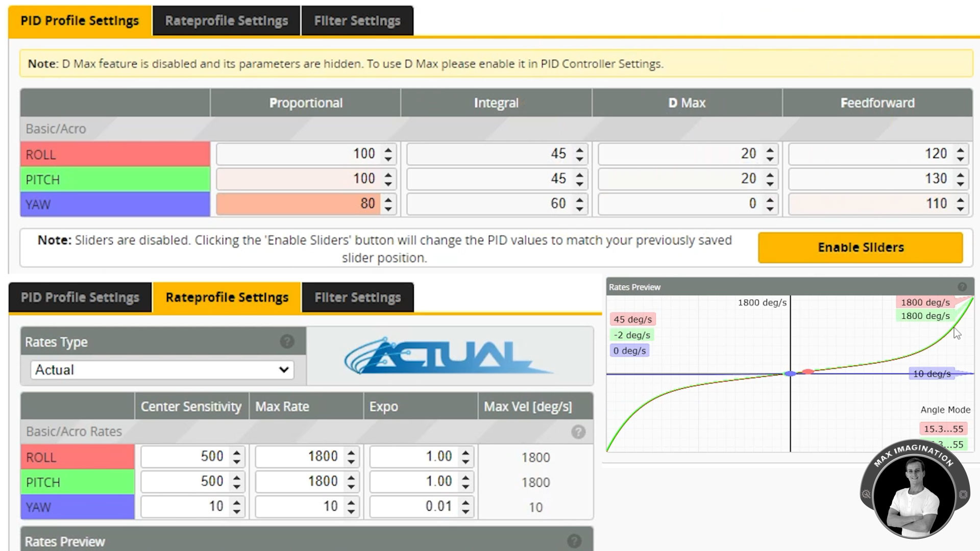Image resolution: width=980 pixels, height=551 pixels.
Task: Click the Actual rates logo image
Action: click(x=448, y=356)
